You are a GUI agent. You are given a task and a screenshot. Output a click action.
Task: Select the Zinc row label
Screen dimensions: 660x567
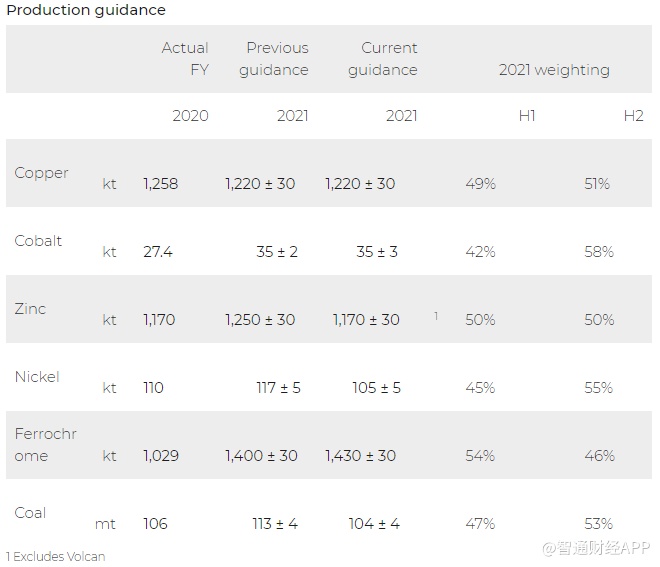[x=30, y=309]
